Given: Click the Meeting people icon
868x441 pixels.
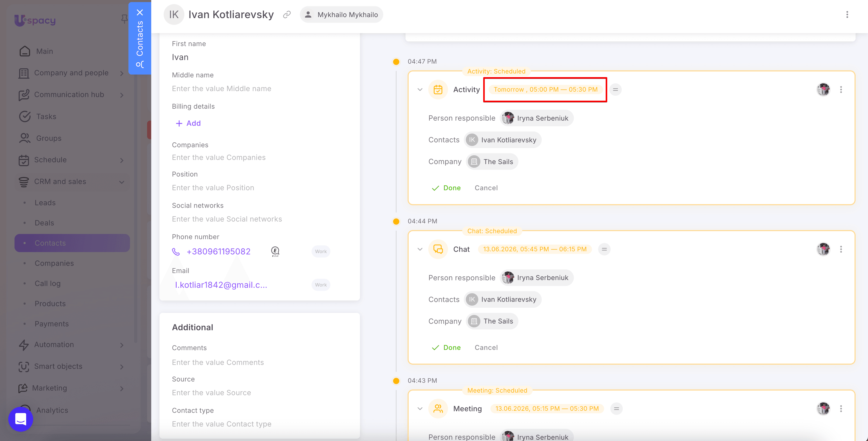Looking at the screenshot, I should coord(438,409).
